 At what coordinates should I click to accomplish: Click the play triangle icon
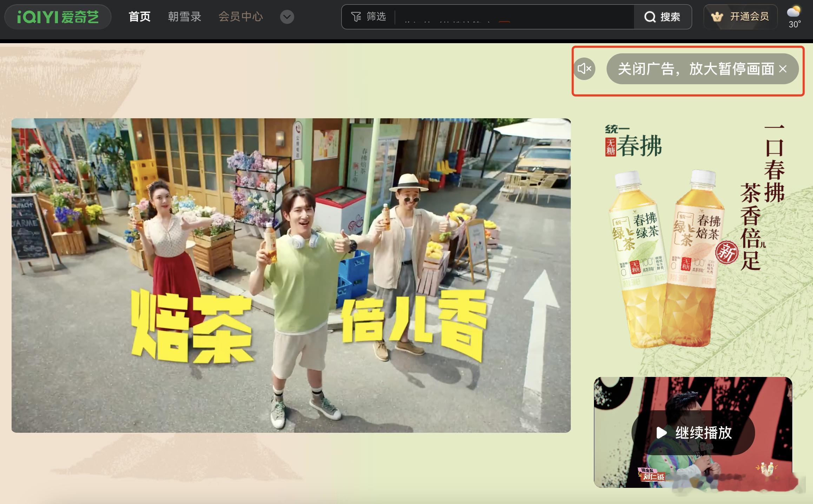661,433
